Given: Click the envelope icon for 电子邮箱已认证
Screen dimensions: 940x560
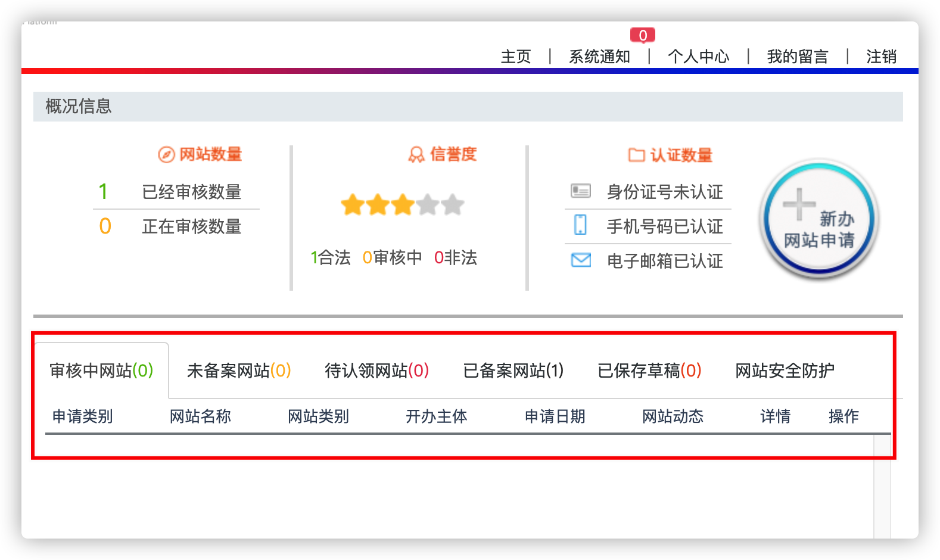Looking at the screenshot, I should (581, 260).
